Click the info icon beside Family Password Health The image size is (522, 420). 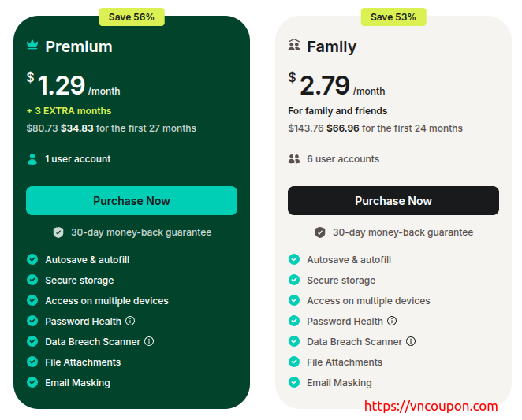pos(392,321)
